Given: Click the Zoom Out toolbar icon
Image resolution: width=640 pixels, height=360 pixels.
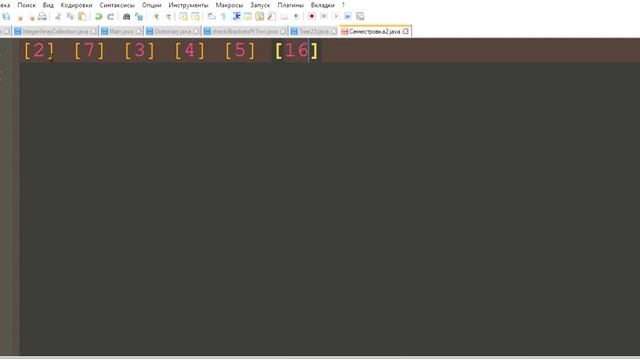Looking at the screenshot, I should (x=168, y=16).
